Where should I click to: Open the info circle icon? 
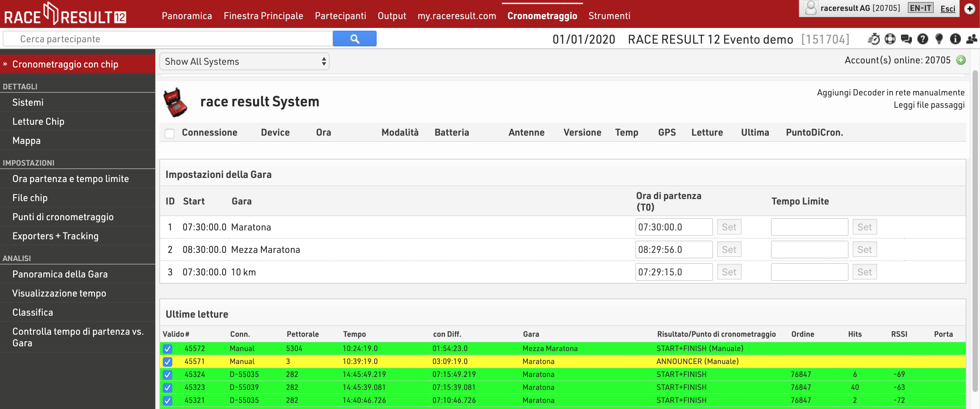coord(955,39)
